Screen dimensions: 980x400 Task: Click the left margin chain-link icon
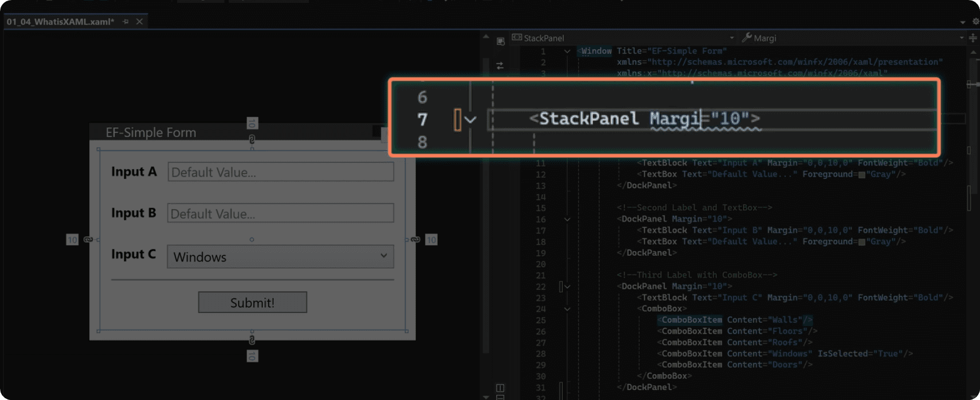coord(88,240)
